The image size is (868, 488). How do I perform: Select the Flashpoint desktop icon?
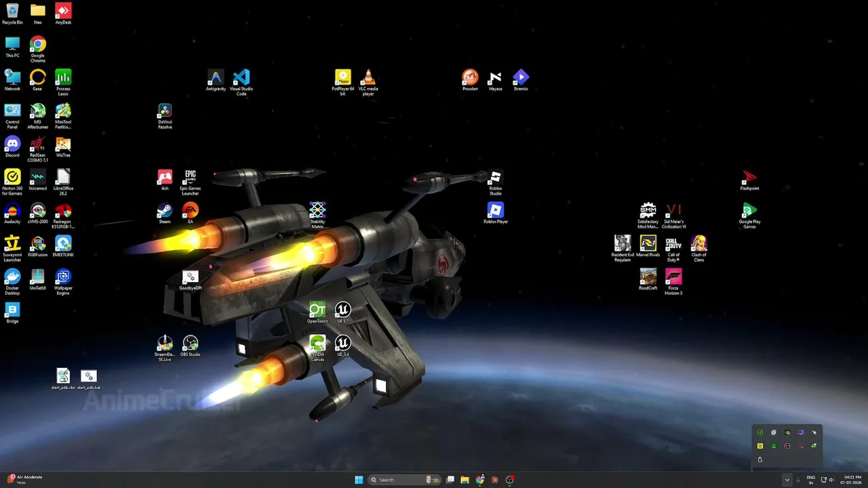749,180
